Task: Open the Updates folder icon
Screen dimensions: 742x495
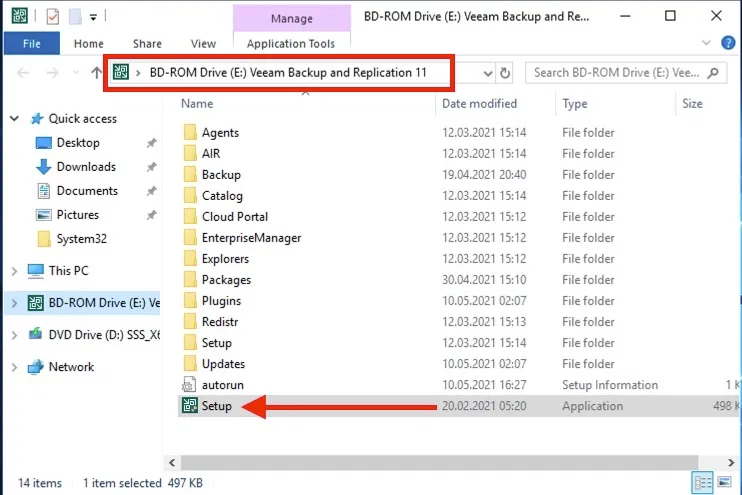Action: pos(190,363)
